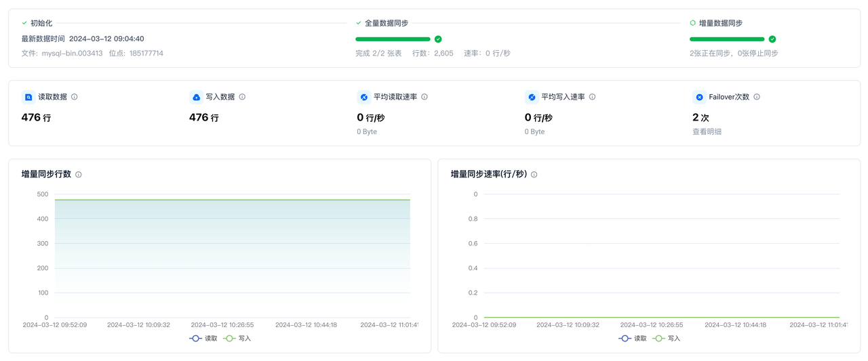Click info icon beside 增量同步行数 title
The height and width of the screenshot is (361, 868).
pos(79,175)
